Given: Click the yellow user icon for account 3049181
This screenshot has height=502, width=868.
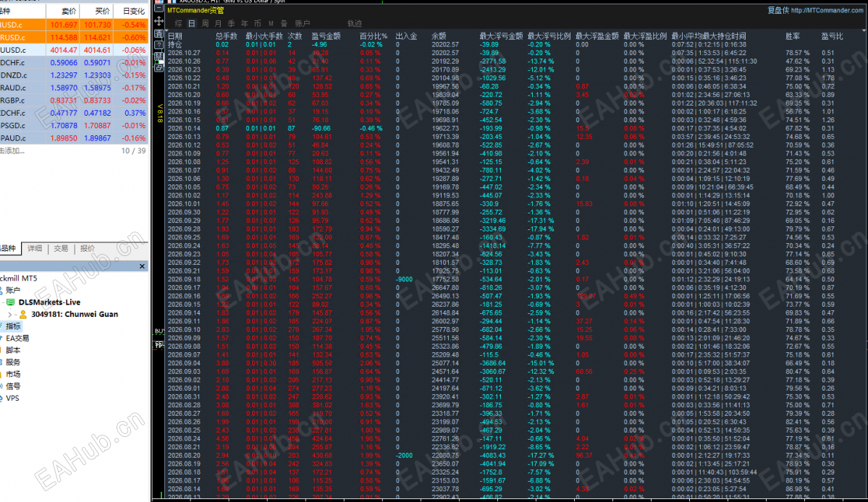Looking at the screenshot, I should 23,314.
